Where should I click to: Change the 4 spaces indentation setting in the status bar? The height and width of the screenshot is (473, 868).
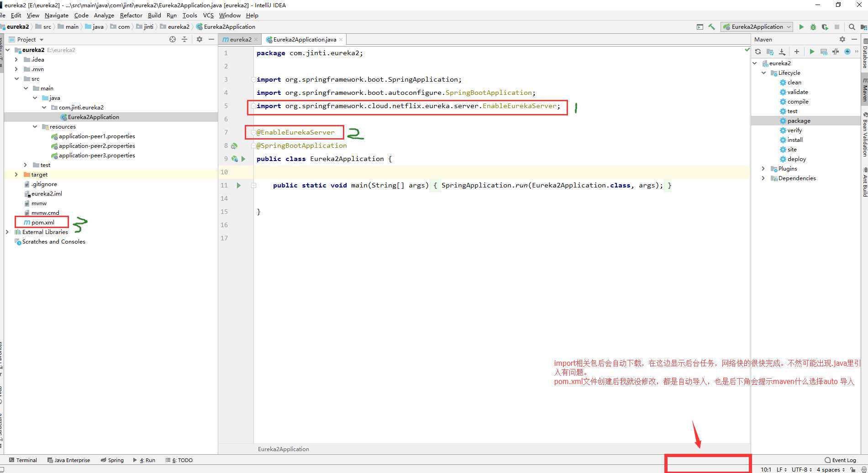pos(831,469)
